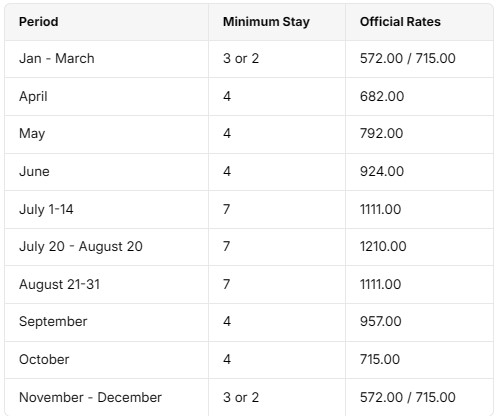Viewport: 500px width, 417px height.
Task: Select the October rate 715.00
Action: [380, 360]
